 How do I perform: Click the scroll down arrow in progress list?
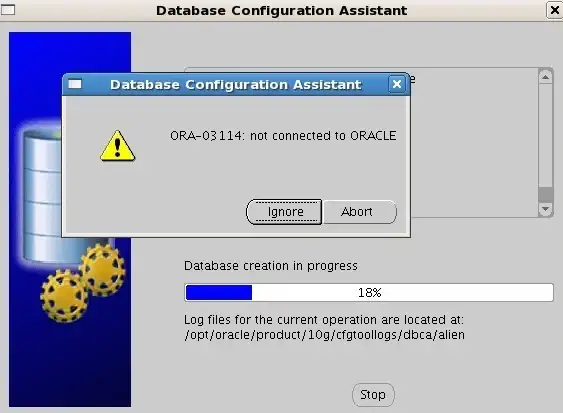(545, 209)
